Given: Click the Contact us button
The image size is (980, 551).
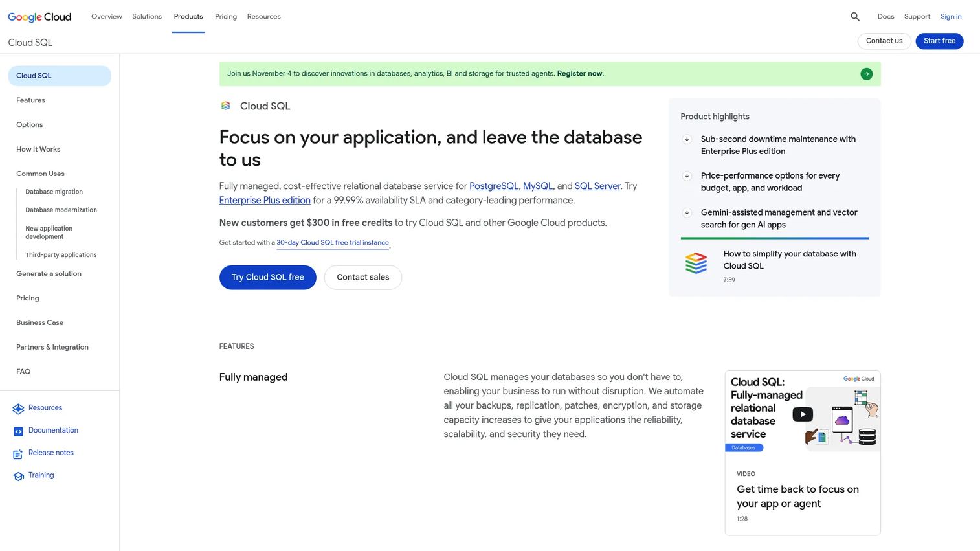Looking at the screenshot, I should (x=884, y=41).
